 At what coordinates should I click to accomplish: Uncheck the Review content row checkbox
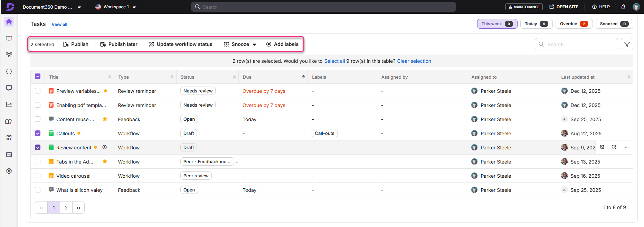click(x=38, y=147)
